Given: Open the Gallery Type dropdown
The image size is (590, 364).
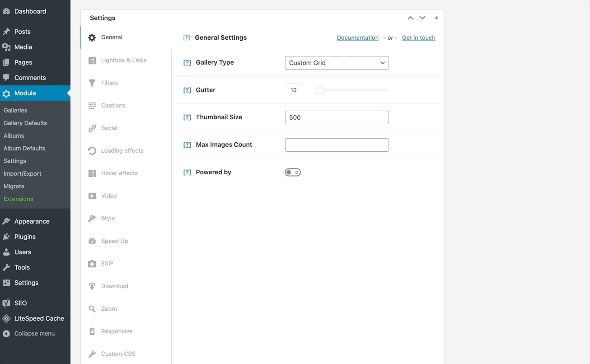Looking at the screenshot, I should tap(337, 63).
